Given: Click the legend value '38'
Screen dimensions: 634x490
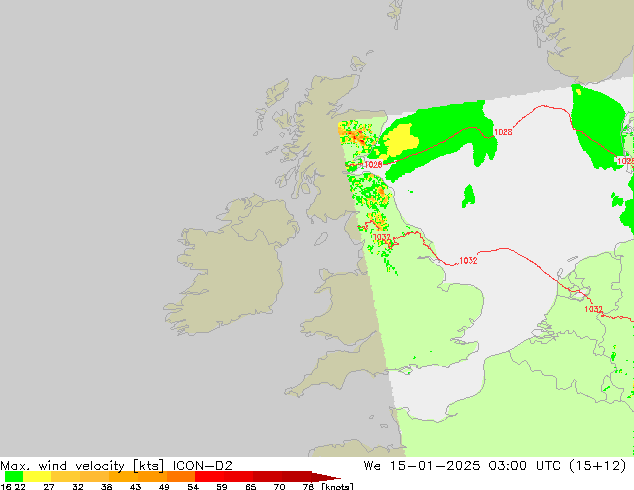Looking at the screenshot, I should [x=106, y=487].
